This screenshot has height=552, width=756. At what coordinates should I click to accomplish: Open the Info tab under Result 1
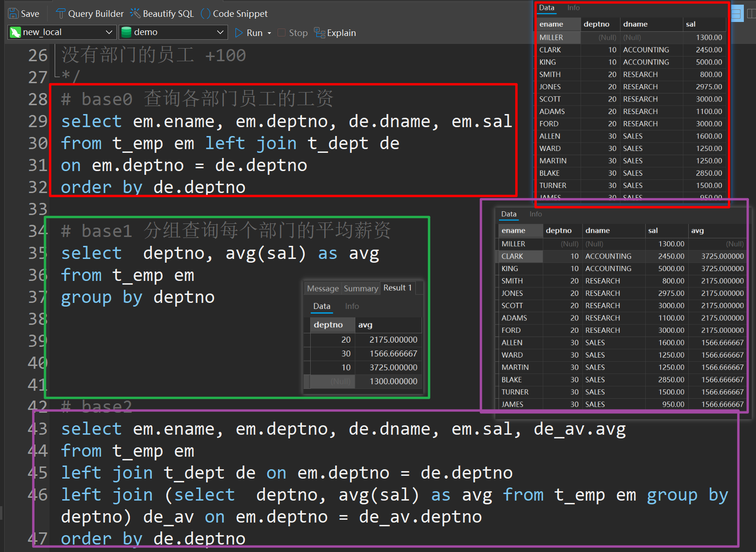click(x=352, y=306)
